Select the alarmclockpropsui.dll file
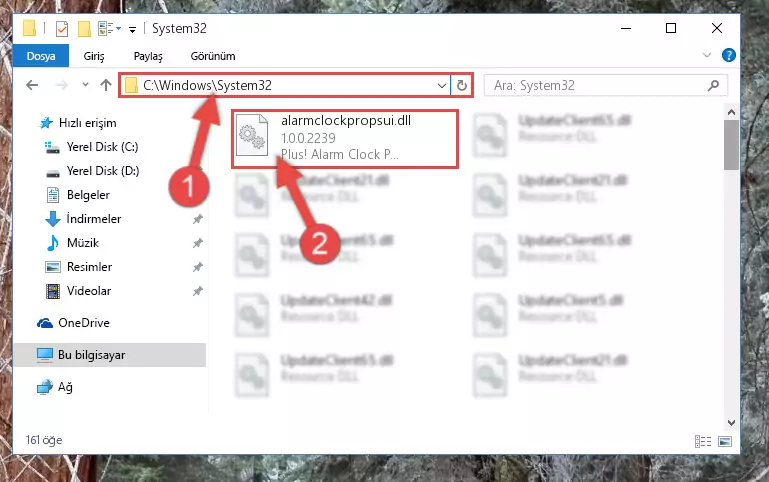This screenshot has height=482, width=769. click(345, 139)
